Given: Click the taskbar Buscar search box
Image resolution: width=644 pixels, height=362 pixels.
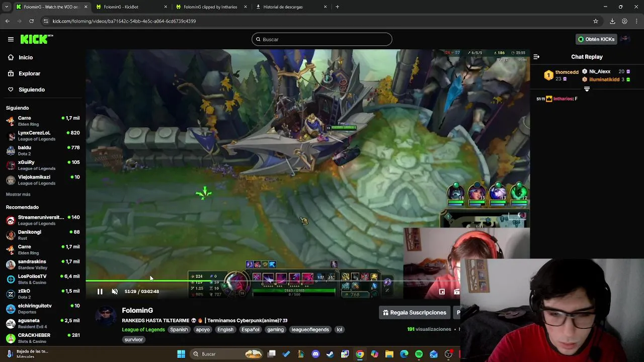Looking at the screenshot, I should 226,354.
